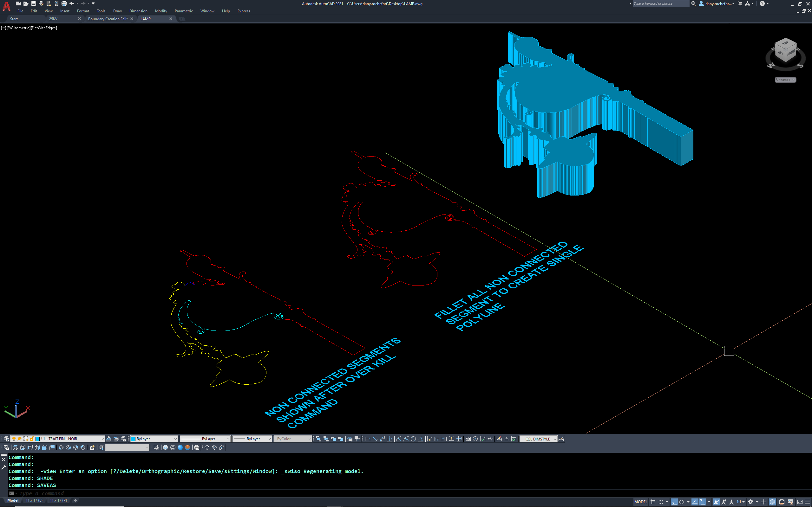The image size is (812, 507).
Task: Activate the Linear Dimension tool
Action: (367, 439)
